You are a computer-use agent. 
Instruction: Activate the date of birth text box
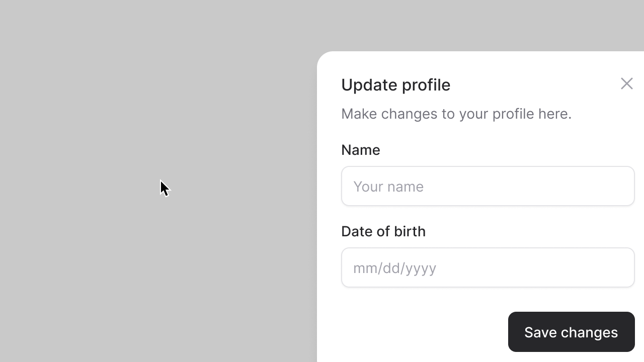(488, 267)
